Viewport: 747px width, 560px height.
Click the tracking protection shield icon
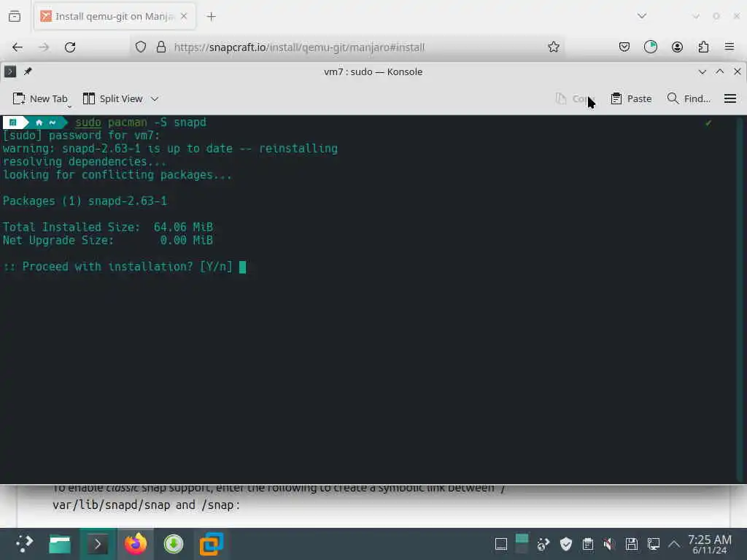pos(141,47)
